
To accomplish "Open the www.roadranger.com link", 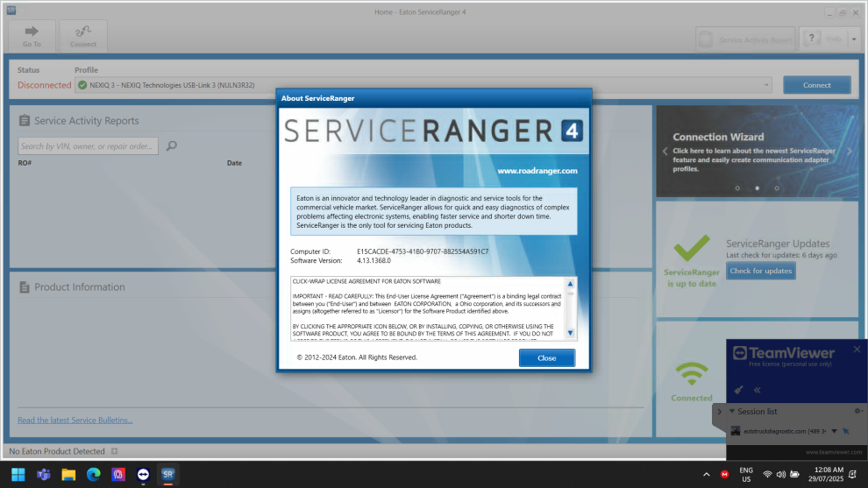I will pyautogui.click(x=537, y=171).
